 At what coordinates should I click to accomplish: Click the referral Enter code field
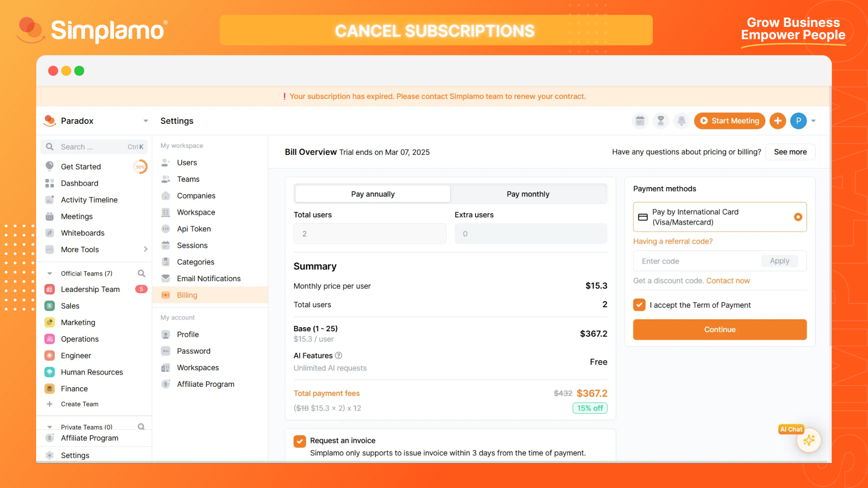[698, 261]
